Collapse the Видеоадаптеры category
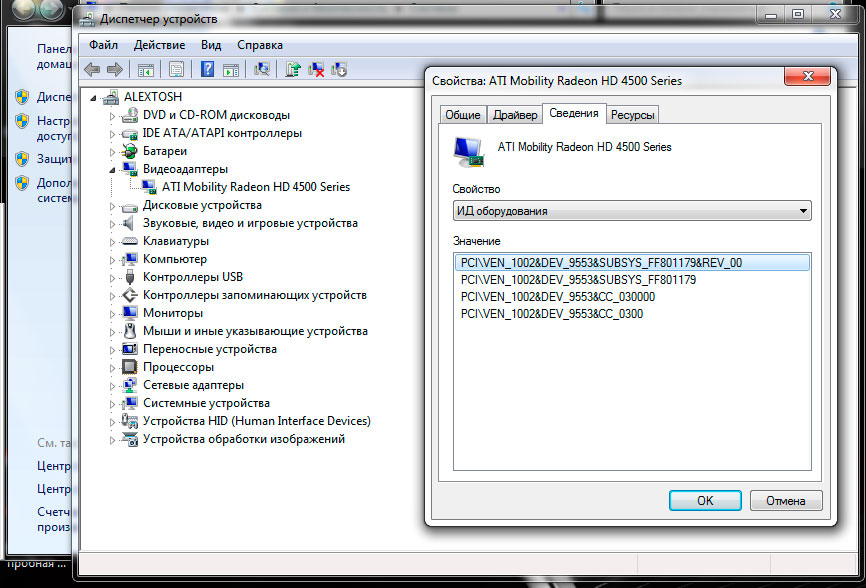The height and width of the screenshot is (588, 866). (113, 169)
